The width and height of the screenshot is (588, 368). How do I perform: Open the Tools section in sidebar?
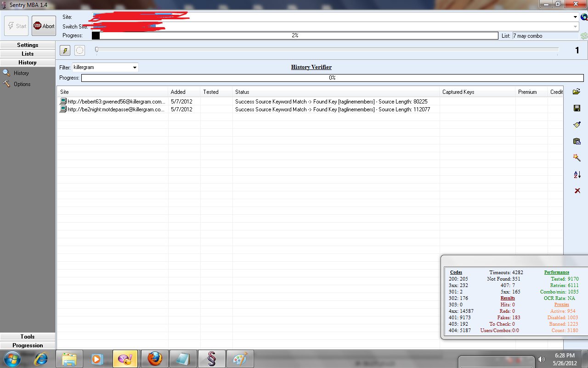(28, 337)
